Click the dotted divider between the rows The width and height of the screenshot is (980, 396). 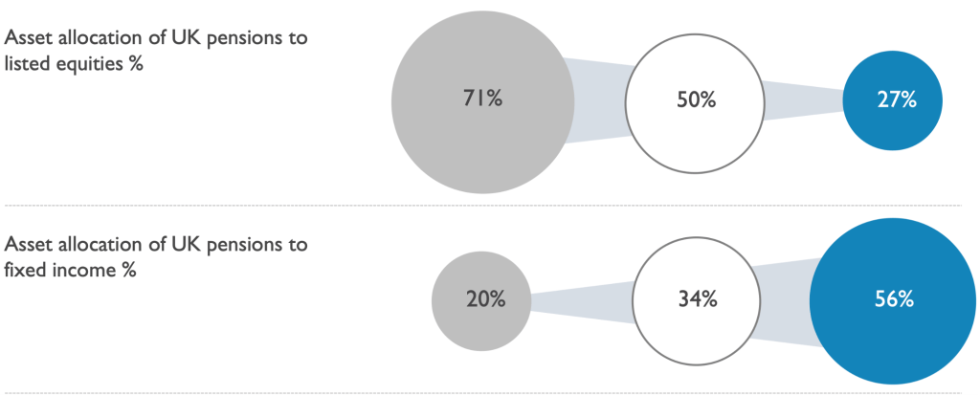point(490,205)
